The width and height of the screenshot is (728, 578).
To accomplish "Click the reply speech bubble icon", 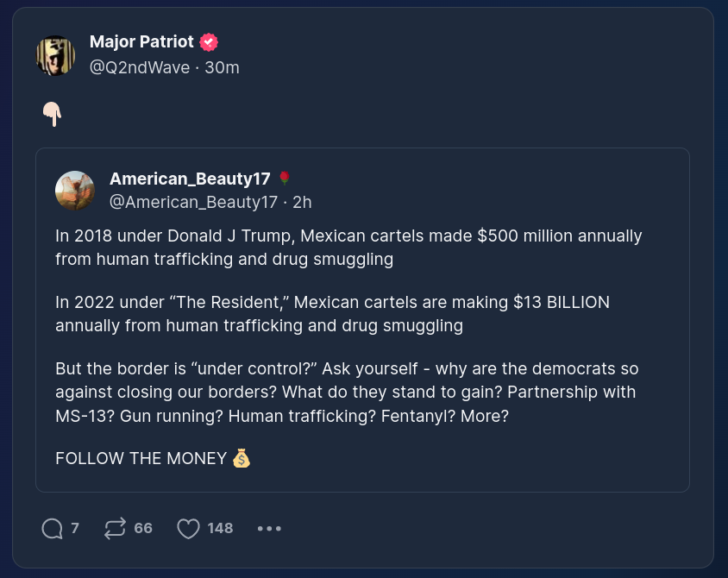I will coord(53,528).
